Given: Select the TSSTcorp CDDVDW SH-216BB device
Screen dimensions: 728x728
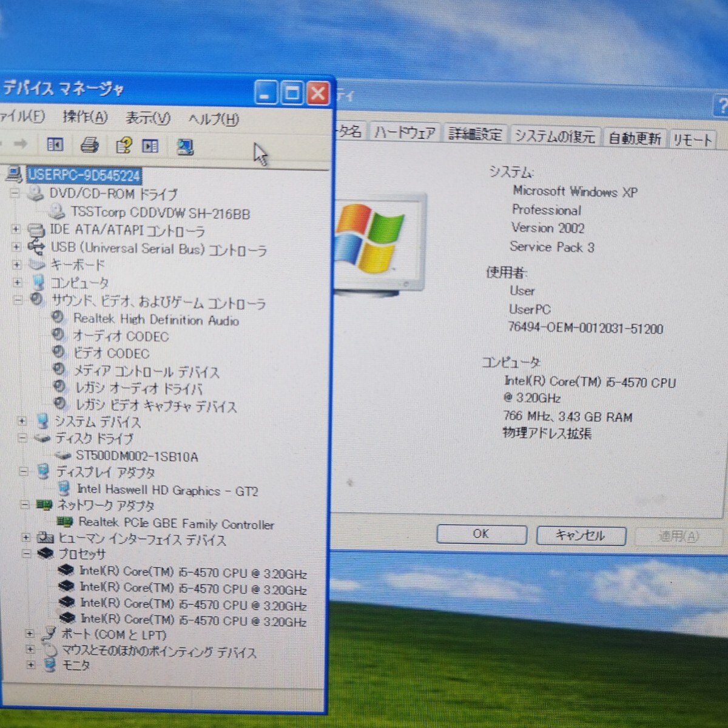Looking at the screenshot, I should (160, 213).
